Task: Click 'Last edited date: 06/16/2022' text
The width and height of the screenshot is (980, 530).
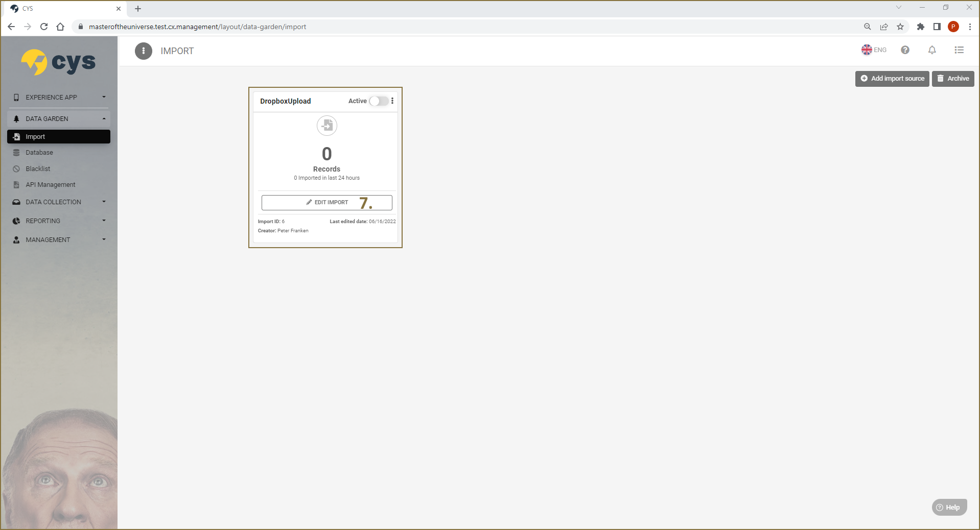Action: [363, 222]
